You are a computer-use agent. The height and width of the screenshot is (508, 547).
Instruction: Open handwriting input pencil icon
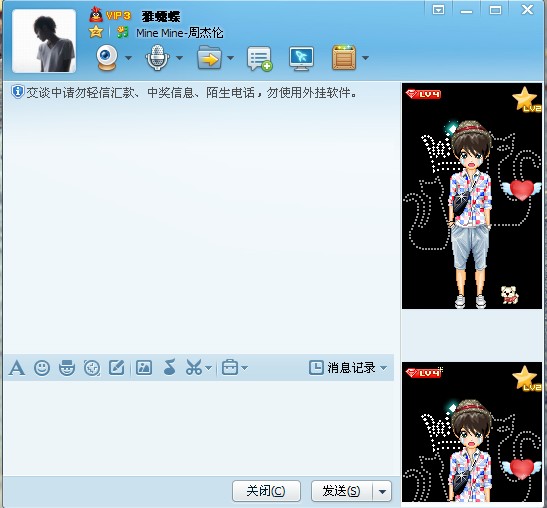(x=117, y=368)
